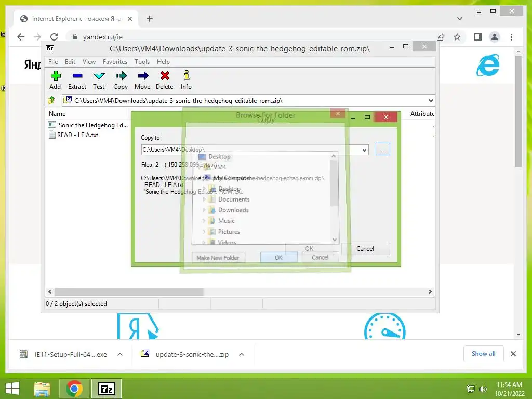Image resolution: width=532 pixels, height=399 pixels.
Task: Open the Tools menu
Action: click(x=142, y=62)
